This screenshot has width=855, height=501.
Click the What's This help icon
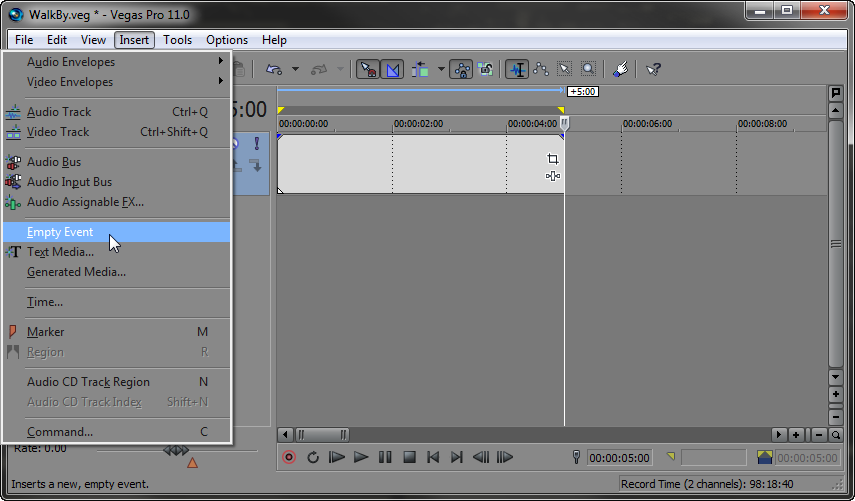653,69
